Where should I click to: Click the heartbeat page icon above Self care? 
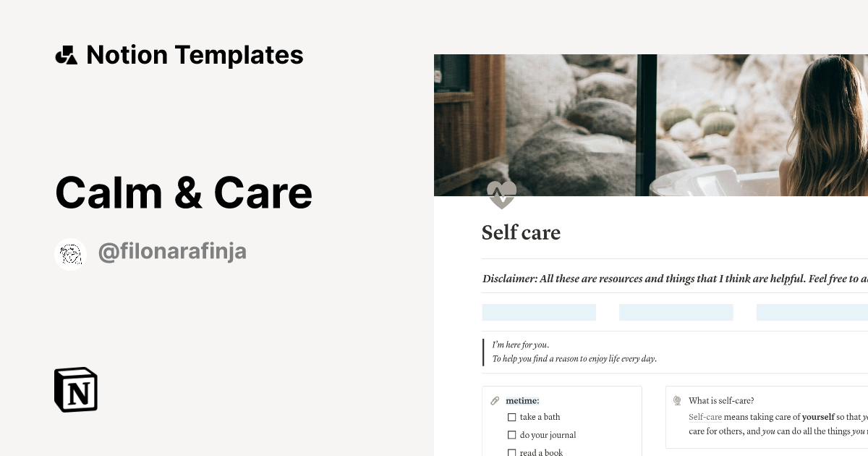click(x=501, y=194)
